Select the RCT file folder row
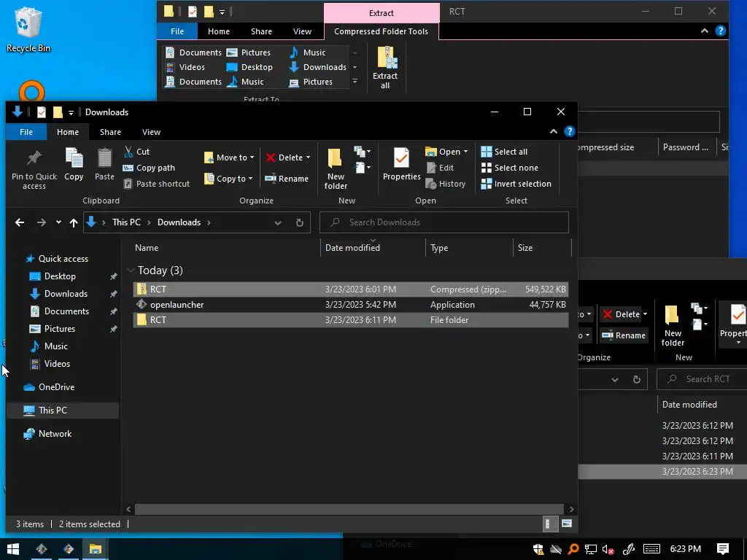 [x=351, y=320]
